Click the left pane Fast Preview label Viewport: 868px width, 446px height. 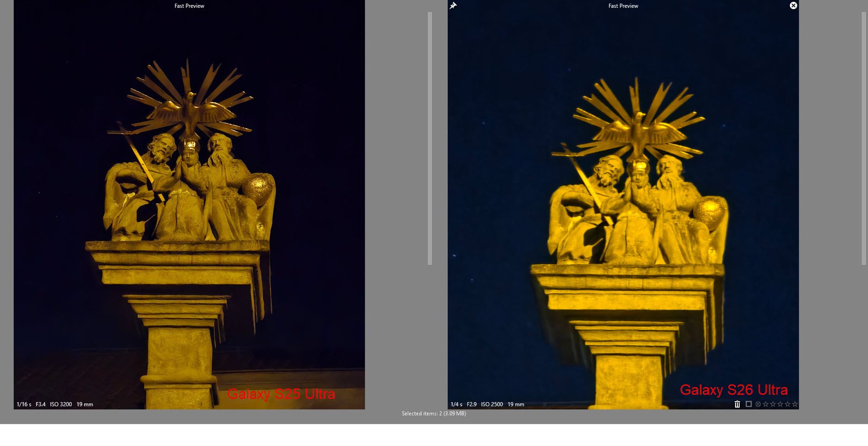[x=189, y=6]
